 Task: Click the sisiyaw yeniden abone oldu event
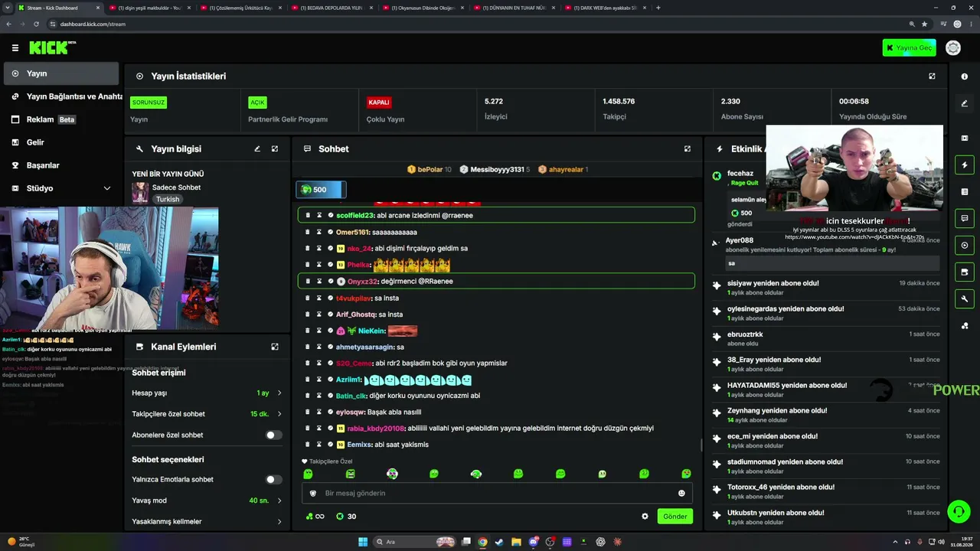coord(825,288)
